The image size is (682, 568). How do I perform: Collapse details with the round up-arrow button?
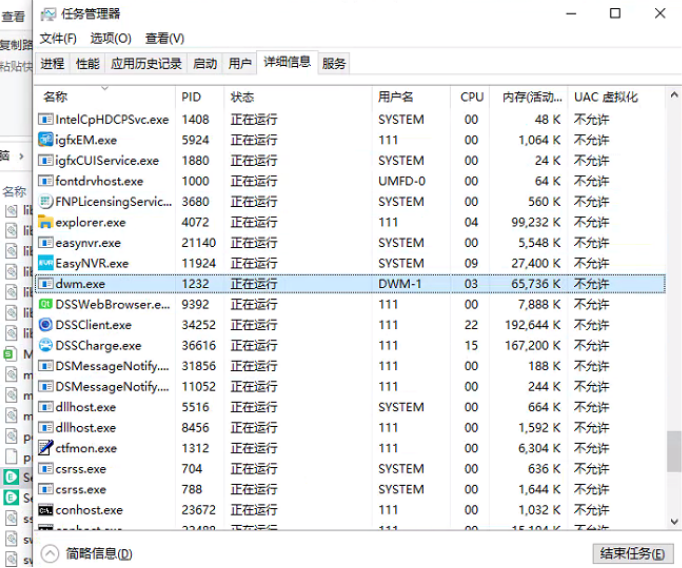[x=50, y=554]
